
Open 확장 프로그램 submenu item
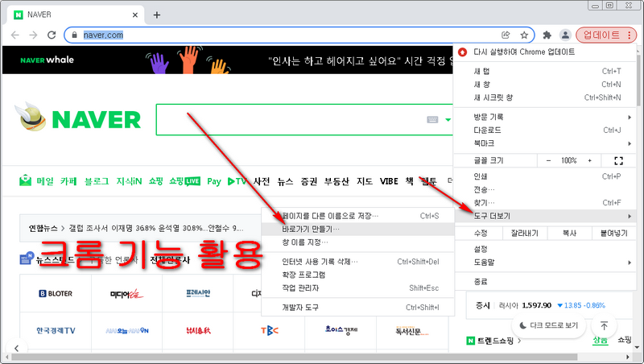[x=357, y=275]
